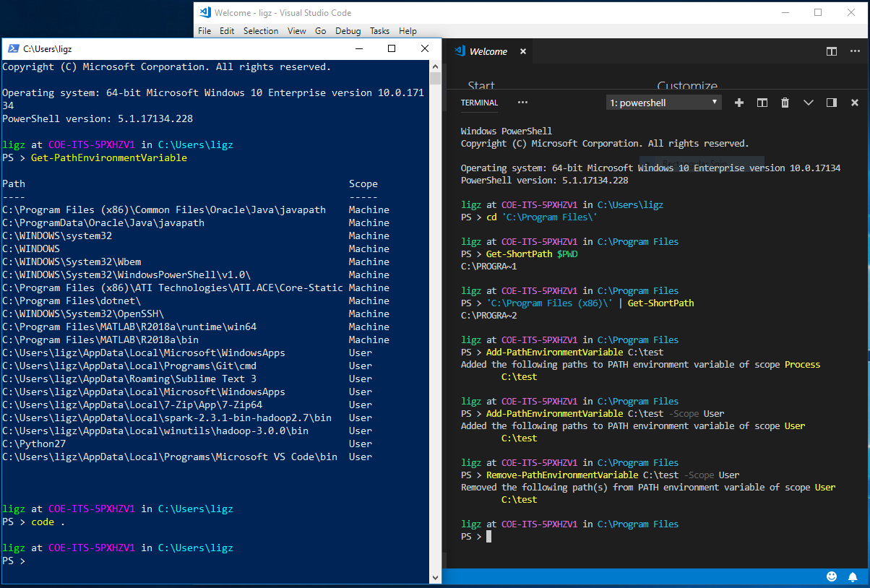The height and width of the screenshot is (588, 870).
Task: Send feedback via smiley status icon
Action: [x=832, y=576]
